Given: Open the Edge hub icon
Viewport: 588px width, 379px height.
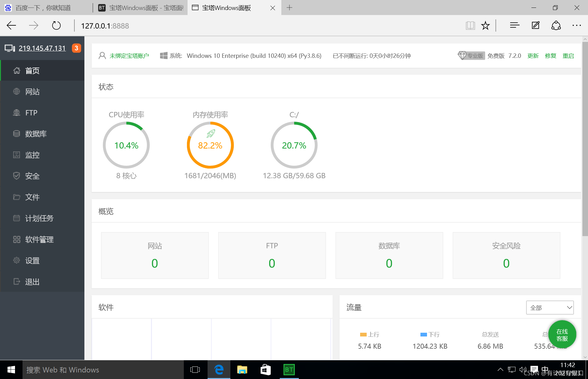Looking at the screenshot, I should click(x=515, y=26).
